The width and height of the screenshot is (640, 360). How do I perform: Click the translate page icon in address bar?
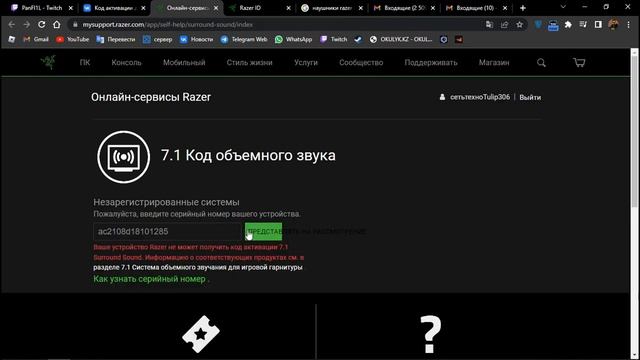tap(489, 24)
